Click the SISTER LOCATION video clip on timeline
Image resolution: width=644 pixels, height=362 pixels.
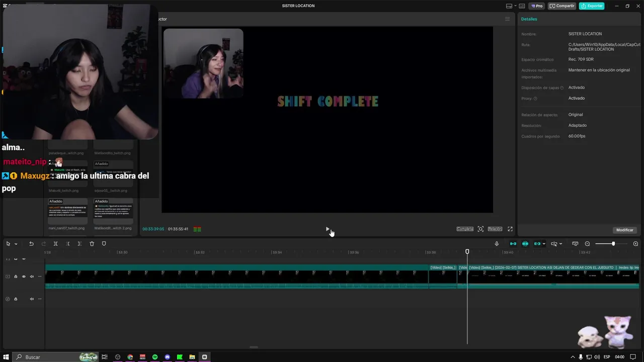553,277
